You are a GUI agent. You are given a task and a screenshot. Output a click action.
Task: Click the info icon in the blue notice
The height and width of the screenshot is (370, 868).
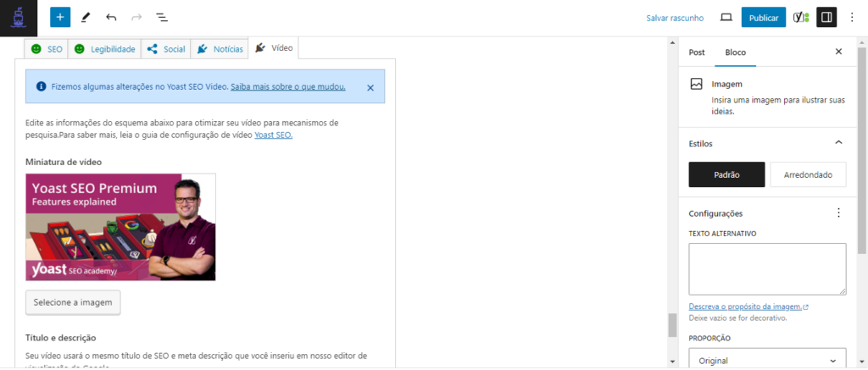(x=41, y=86)
